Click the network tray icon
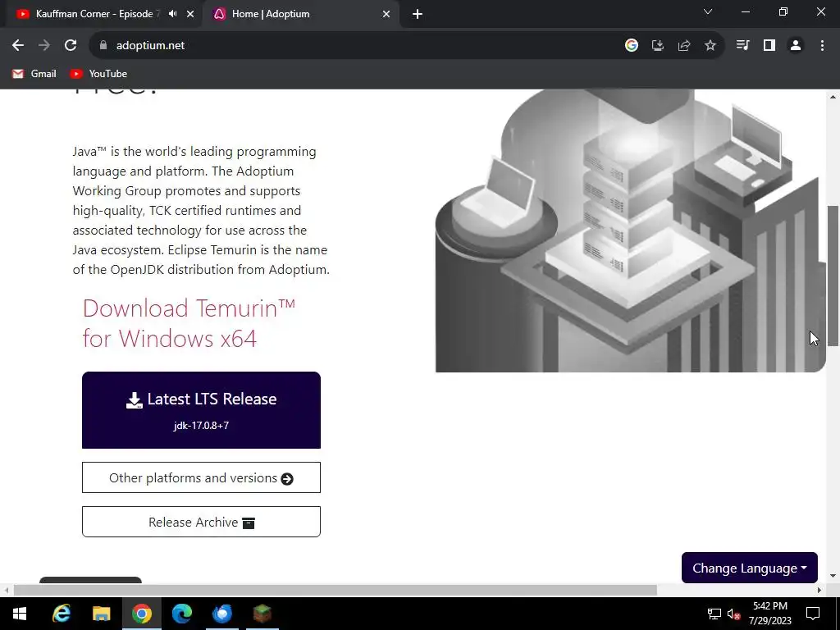 coord(714,614)
